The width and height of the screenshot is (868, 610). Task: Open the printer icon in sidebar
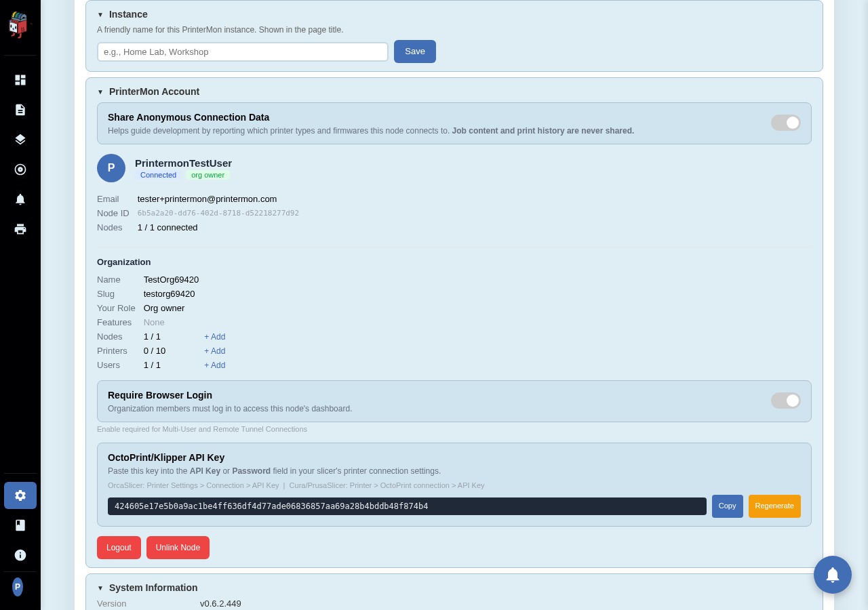click(x=20, y=229)
